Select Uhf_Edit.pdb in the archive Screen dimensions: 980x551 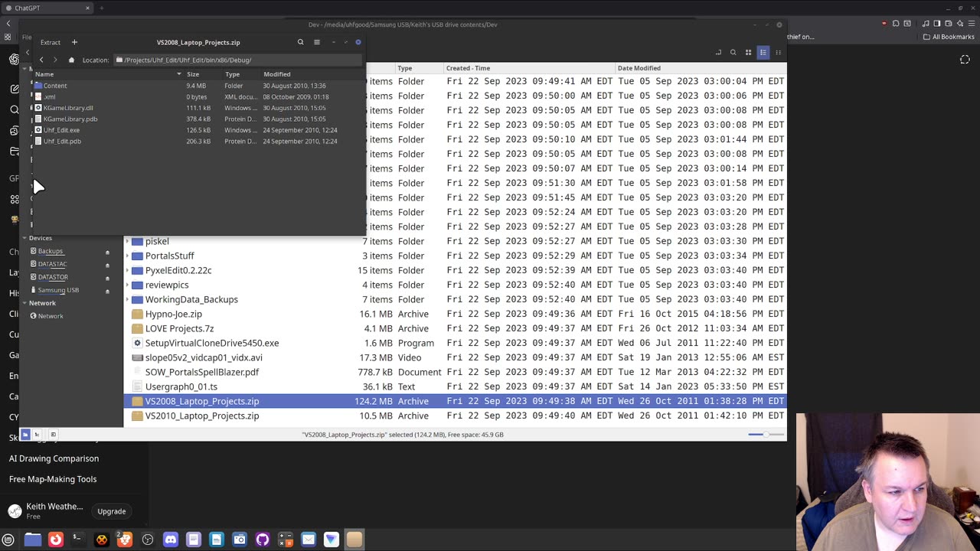(x=62, y=142)
